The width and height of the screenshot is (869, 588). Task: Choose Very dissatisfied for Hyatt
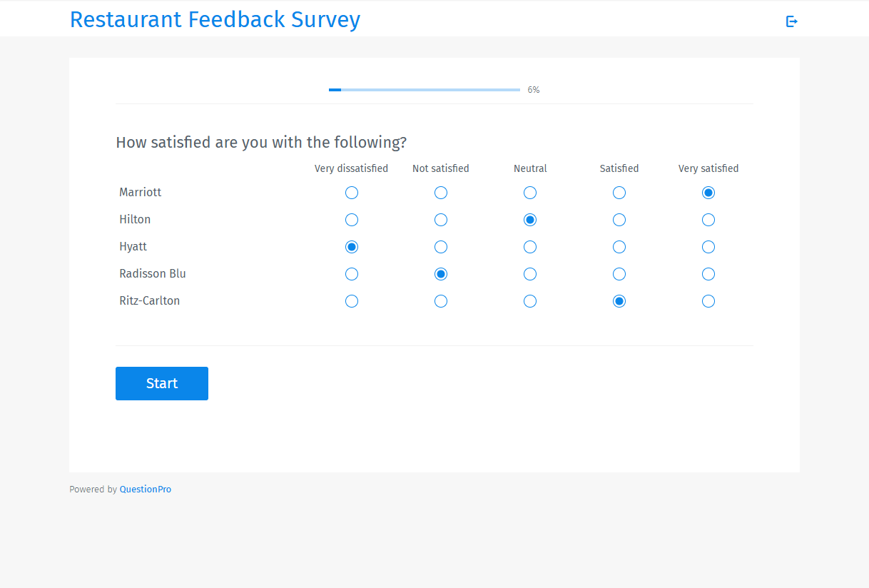[x=351, y=246]
